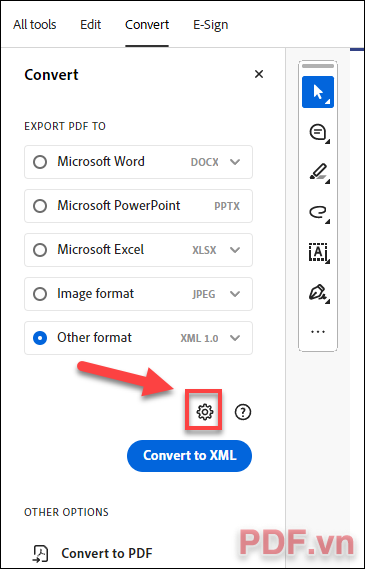
Task: Click the OTHER OPTIONS heading
Action: click(x=66, y=512)
